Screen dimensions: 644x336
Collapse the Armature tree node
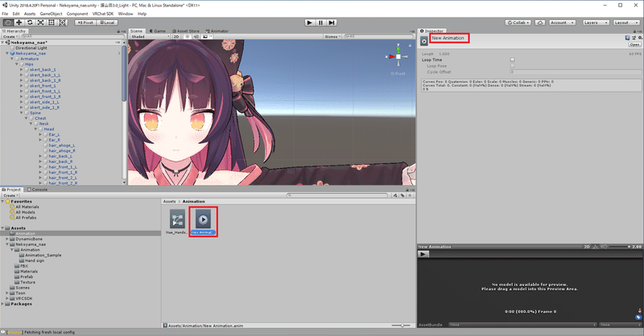12,59
